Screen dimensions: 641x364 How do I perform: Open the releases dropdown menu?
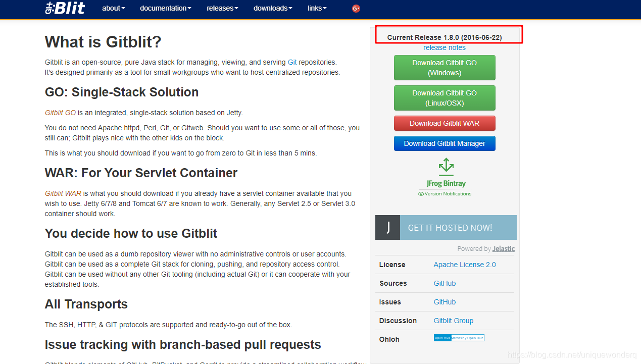222,8
